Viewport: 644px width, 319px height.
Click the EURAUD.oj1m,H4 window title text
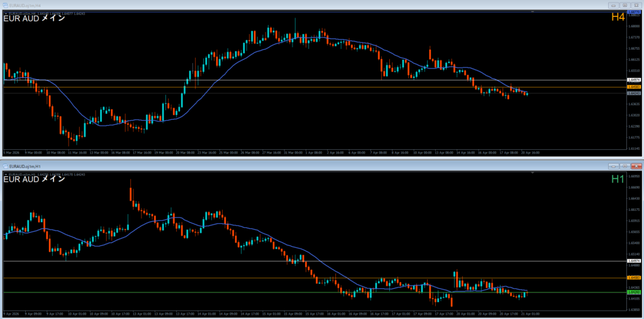(x=25, y=6)
